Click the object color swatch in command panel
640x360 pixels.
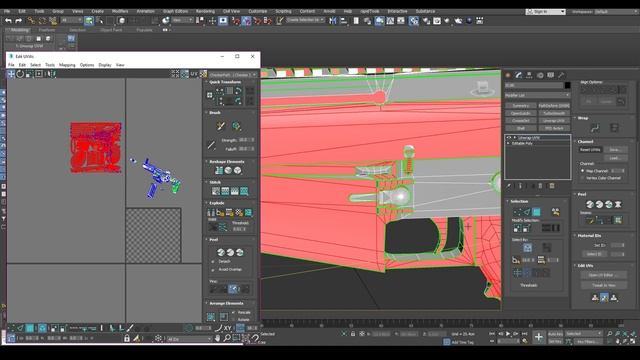point(567,85)
